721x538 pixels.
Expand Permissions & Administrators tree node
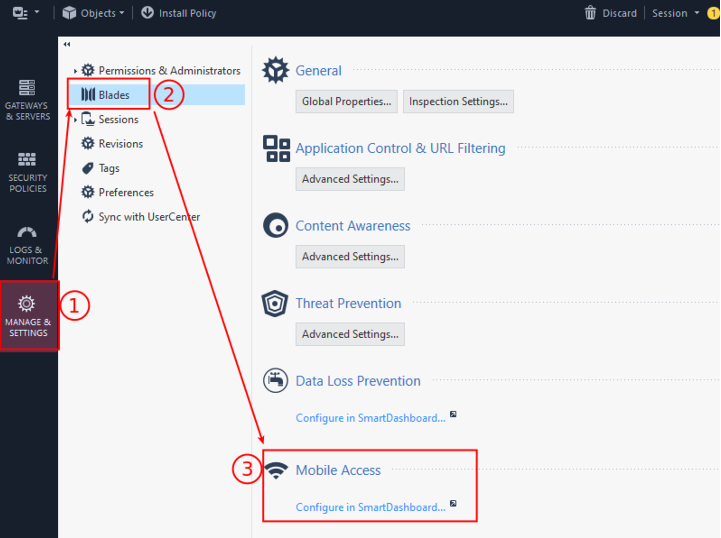75,71
